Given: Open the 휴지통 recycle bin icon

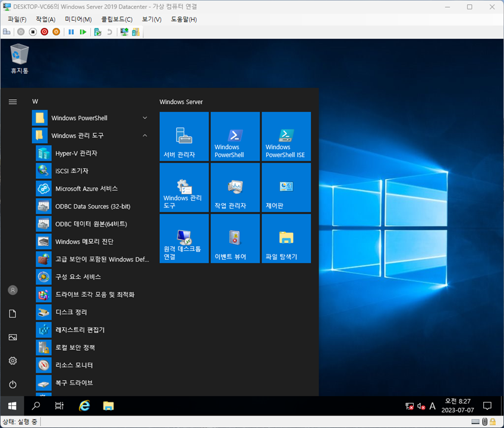Looking at the screenshot, I should point(20,59).
